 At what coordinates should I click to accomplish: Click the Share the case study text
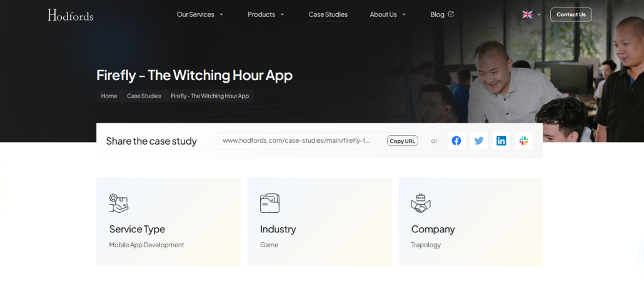151,141
